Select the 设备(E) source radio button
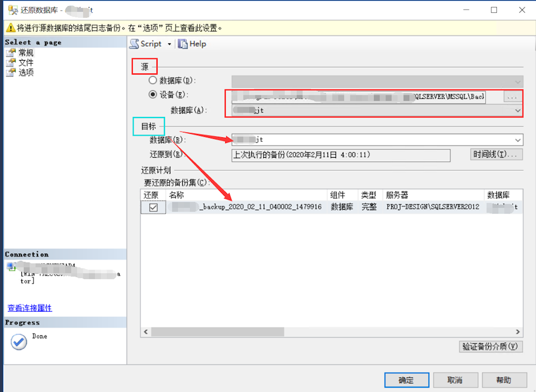Image resolution: width=536 pixels, height=392 pixels. 153,95
